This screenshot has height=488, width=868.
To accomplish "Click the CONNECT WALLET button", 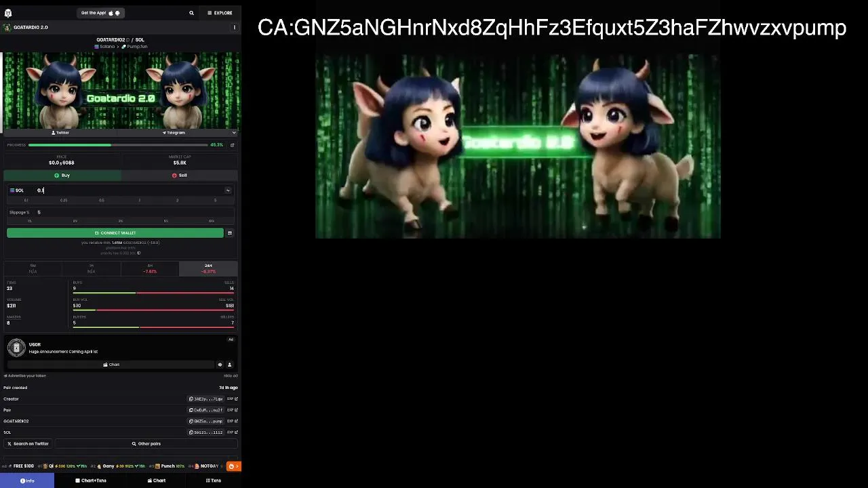I will pyautogui.click(x=115, y=233).
